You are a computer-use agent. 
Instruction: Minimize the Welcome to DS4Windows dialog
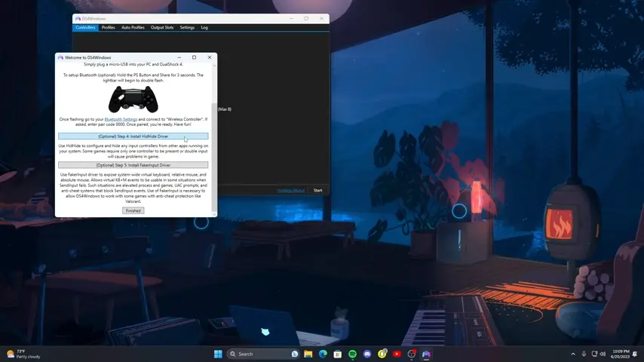coord(179,57)
